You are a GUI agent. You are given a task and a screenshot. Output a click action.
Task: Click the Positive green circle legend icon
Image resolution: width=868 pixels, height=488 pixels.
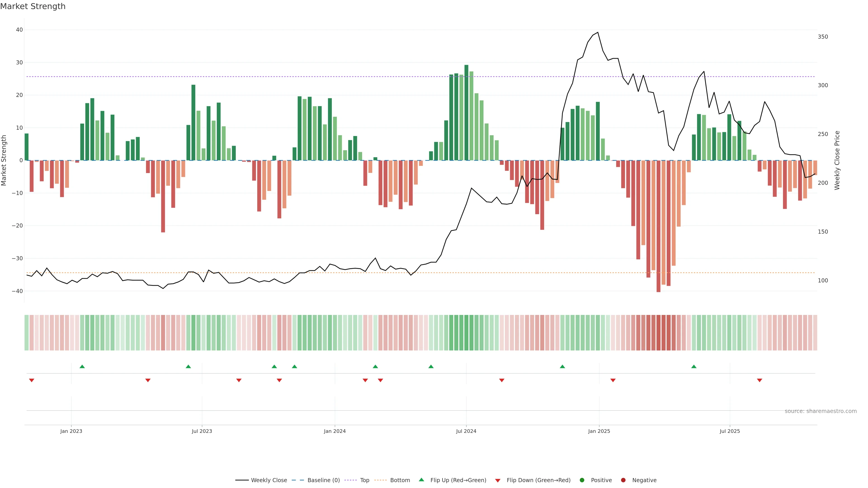click(582, 480)
